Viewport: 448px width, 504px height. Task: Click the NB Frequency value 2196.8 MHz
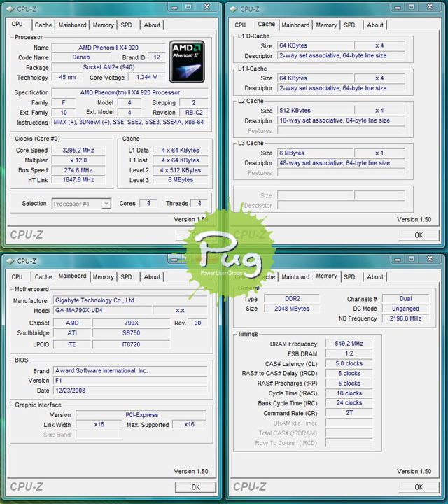click(x=405, y=318)
